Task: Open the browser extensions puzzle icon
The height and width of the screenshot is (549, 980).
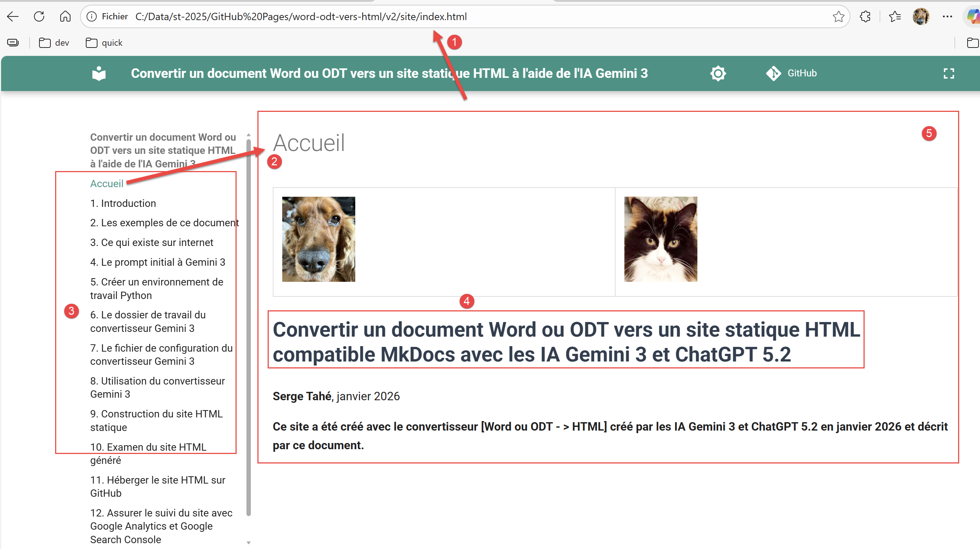Action: (865, 16)
